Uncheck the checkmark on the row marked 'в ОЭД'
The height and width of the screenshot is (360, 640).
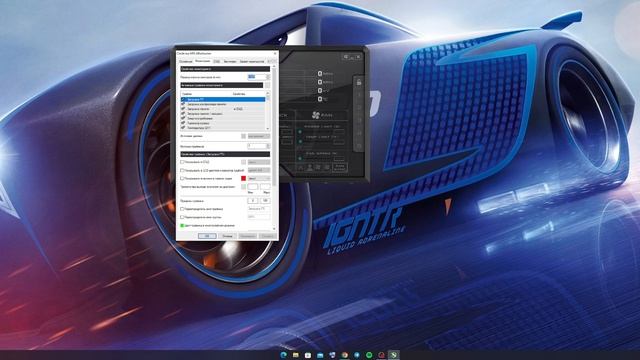pyautogui.click(x=183, y=109)
